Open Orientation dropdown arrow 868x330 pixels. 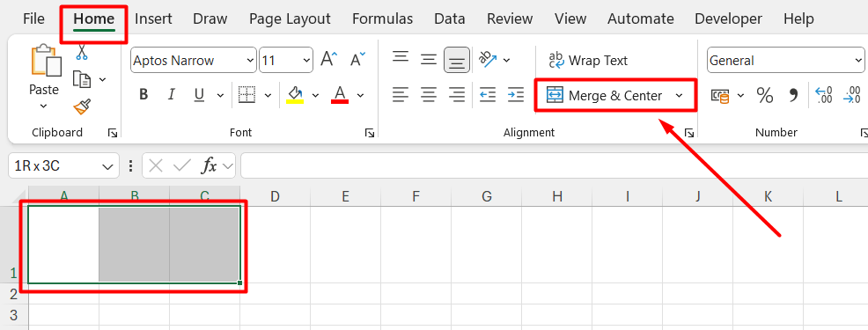pos(506,61)
